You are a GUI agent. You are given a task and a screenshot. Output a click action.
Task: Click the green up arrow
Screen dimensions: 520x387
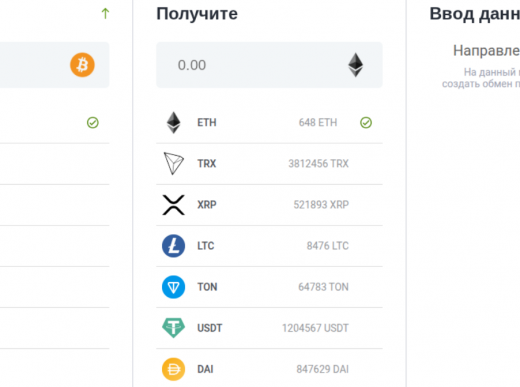point(105,13)
